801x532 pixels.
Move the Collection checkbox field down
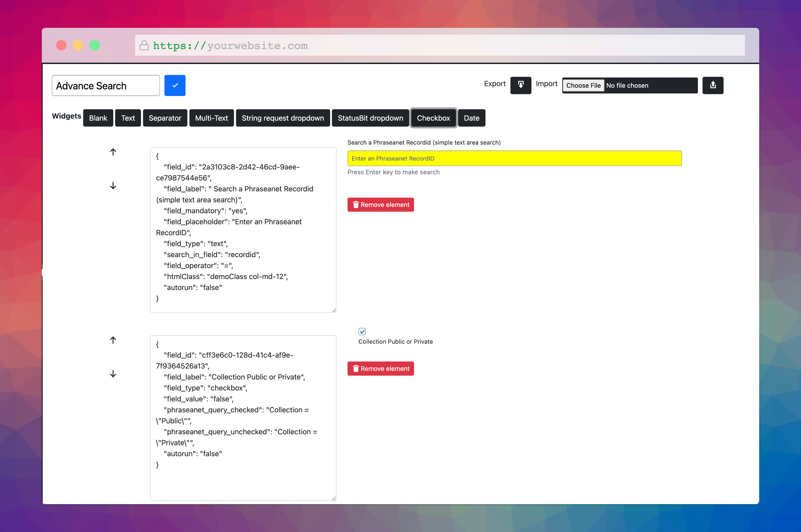(x=113, y=374)
